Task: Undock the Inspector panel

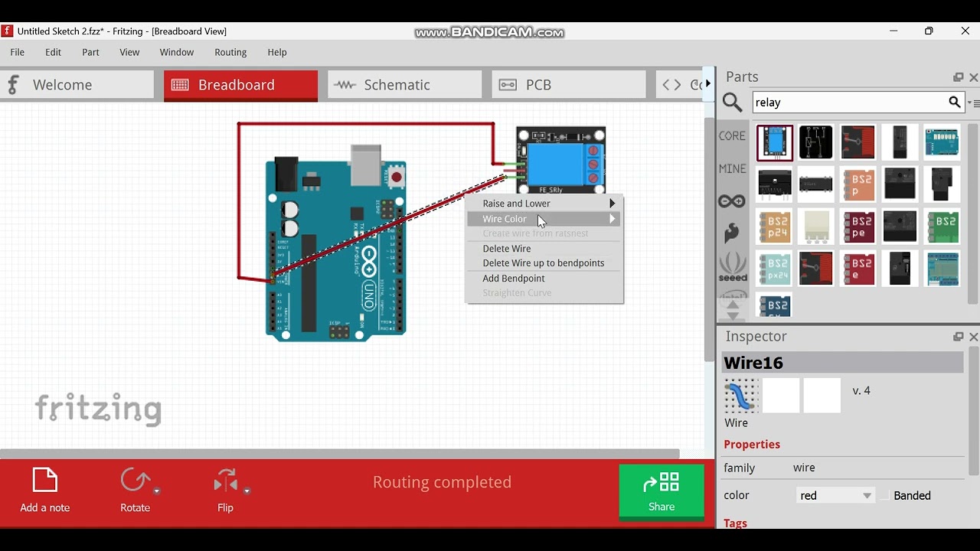Action: coord(958,337)
